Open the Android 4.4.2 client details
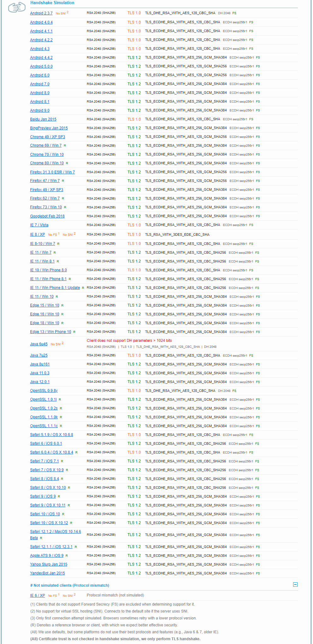Screen dimensions: 313x644 pyautogui.click(x=41, y=58)
